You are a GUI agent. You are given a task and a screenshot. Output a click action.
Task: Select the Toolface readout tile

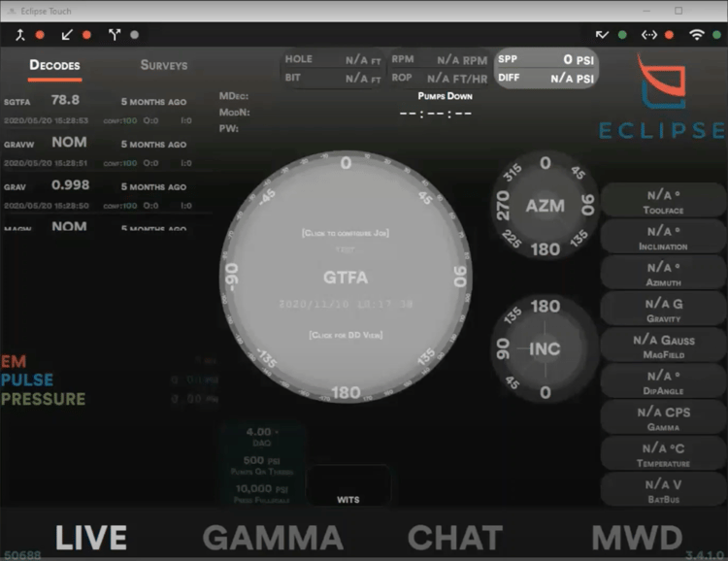click(663, 202)
